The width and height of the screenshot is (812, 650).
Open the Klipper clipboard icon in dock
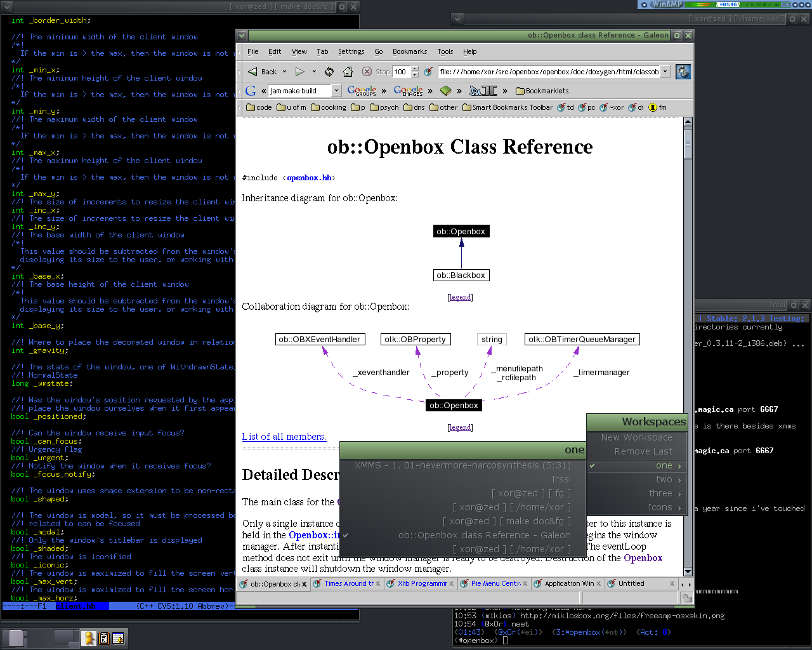coord(104,638)
